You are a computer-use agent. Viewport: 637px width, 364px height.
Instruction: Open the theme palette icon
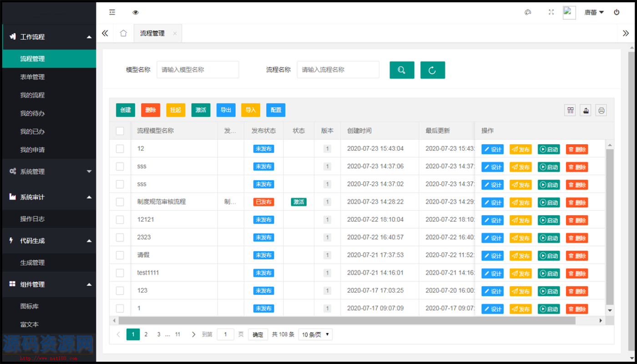click(528, 12)
